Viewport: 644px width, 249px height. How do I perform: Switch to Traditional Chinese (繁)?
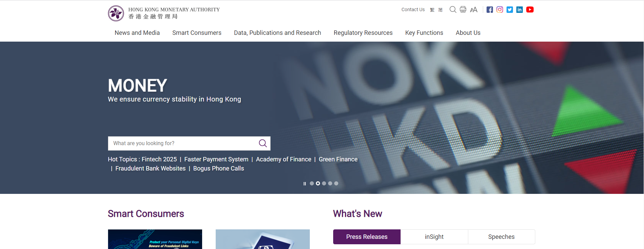432,10
